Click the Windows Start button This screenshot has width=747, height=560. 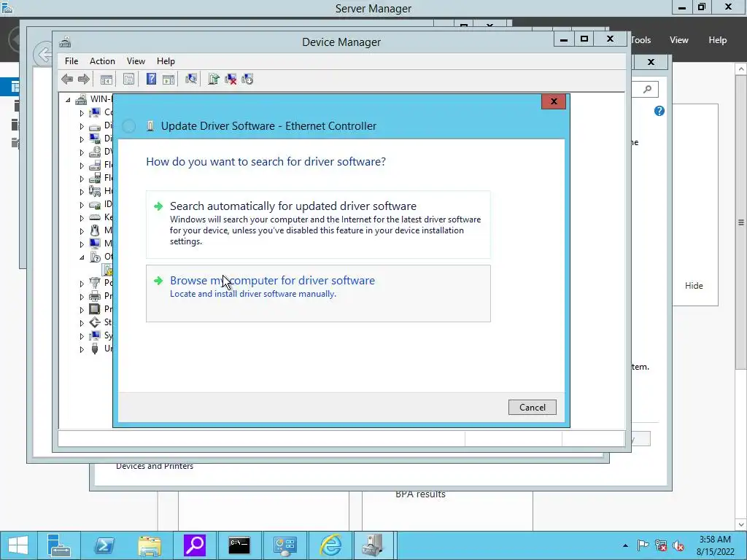tap(18, 545)
